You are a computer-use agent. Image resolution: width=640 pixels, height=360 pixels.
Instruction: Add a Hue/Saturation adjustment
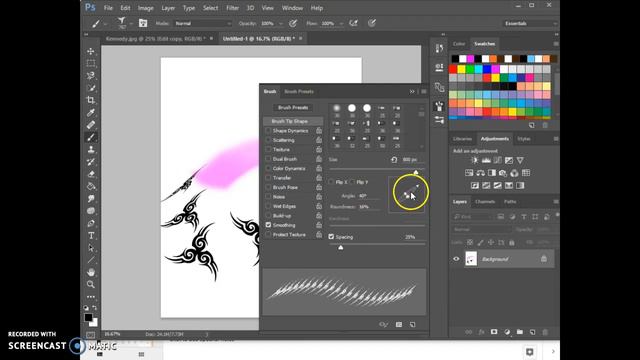(469, 173)
